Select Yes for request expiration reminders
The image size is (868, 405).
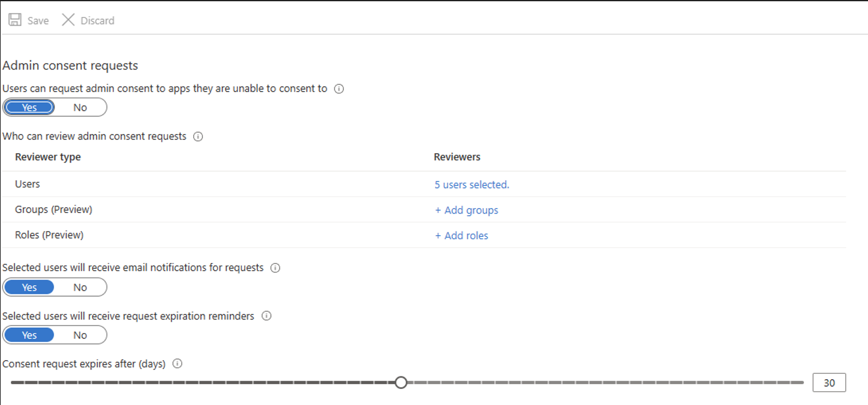click(x=29, y=335)
